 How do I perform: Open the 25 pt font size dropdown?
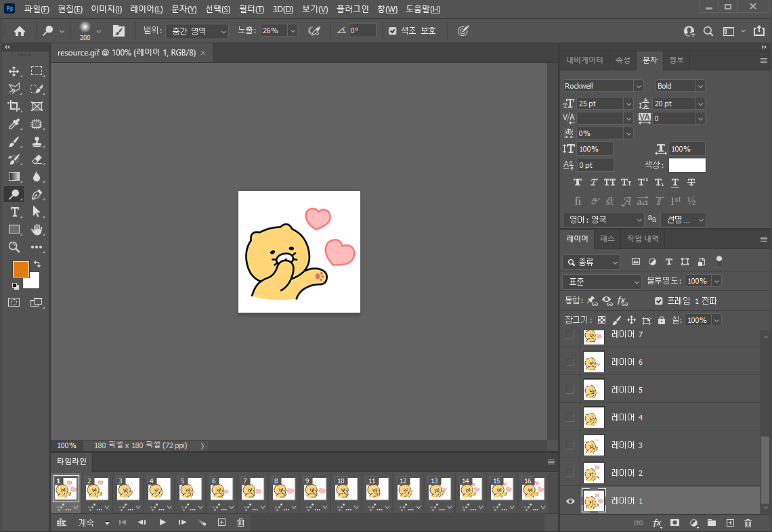click(x=628, y=104)
